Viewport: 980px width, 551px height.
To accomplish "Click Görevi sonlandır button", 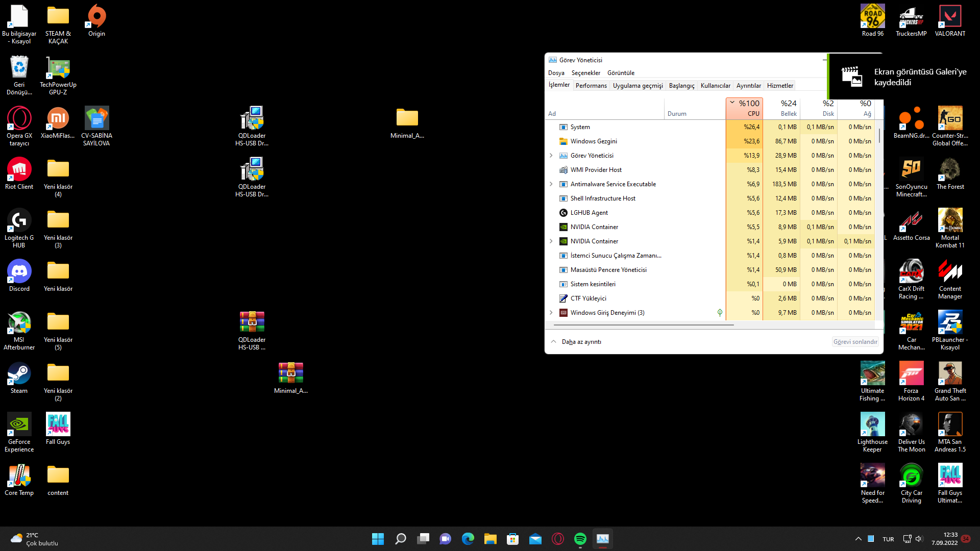I will (x=855, y=342).
